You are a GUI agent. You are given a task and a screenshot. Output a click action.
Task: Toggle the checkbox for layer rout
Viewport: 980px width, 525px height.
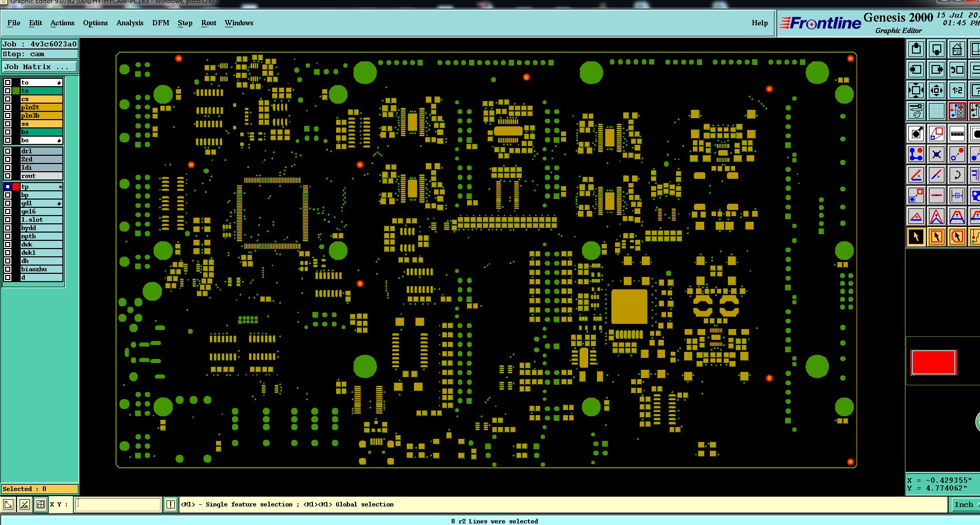click(8, 176)
